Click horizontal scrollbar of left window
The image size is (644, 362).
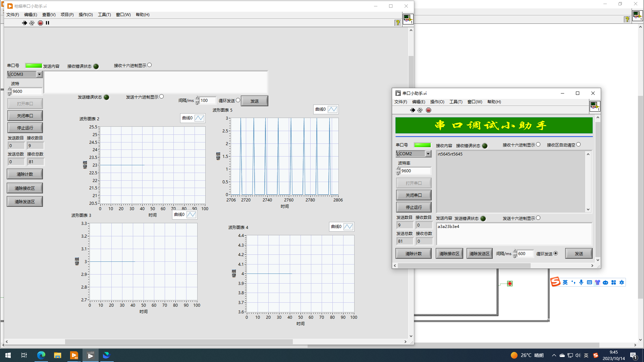tap(179, 342)
